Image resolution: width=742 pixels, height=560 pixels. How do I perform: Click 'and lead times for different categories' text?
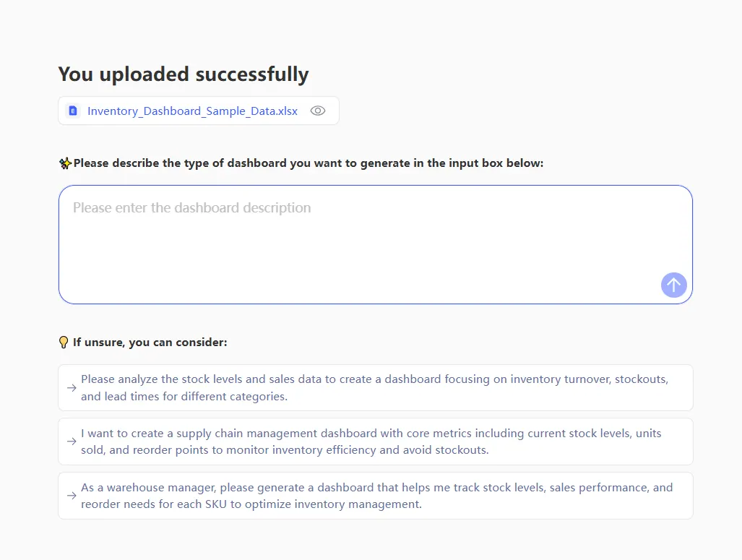pyautogui.click(x=184, y=396)
